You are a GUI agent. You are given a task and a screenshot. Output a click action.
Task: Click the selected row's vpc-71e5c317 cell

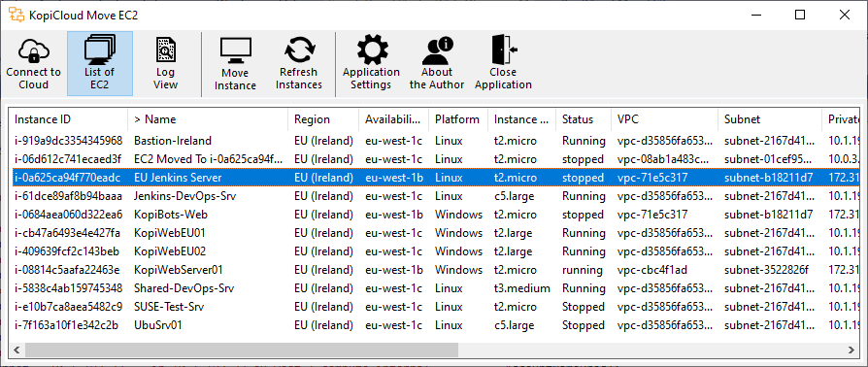652,178
